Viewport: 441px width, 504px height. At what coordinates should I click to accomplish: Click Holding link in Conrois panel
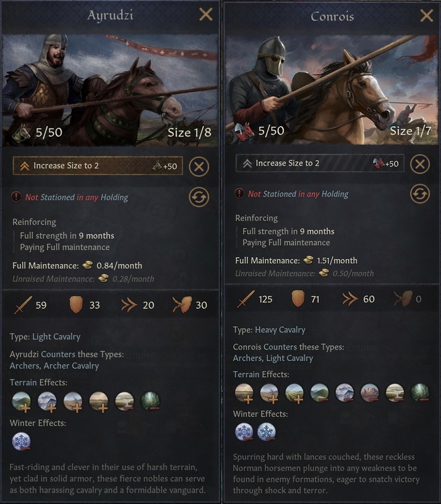335,194
